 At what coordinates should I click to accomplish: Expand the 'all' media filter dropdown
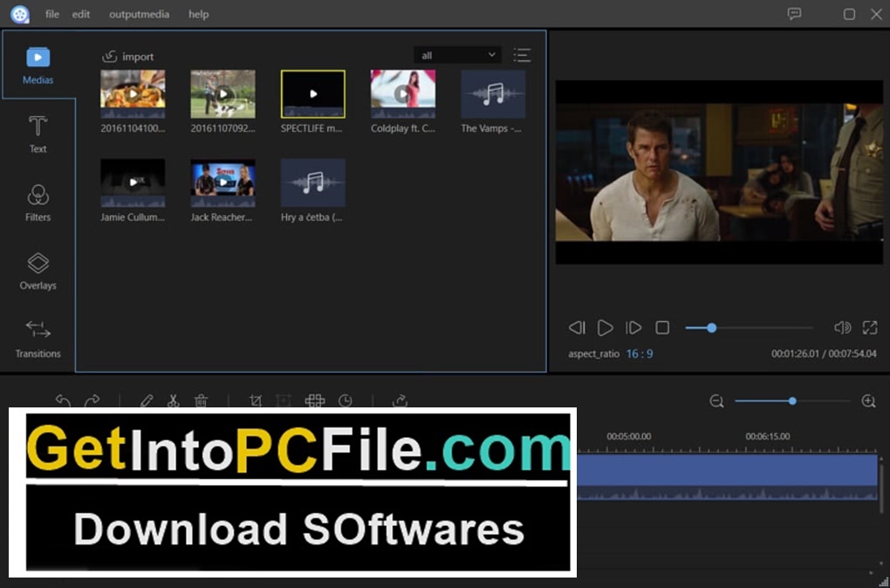click(x=457, y=55)
